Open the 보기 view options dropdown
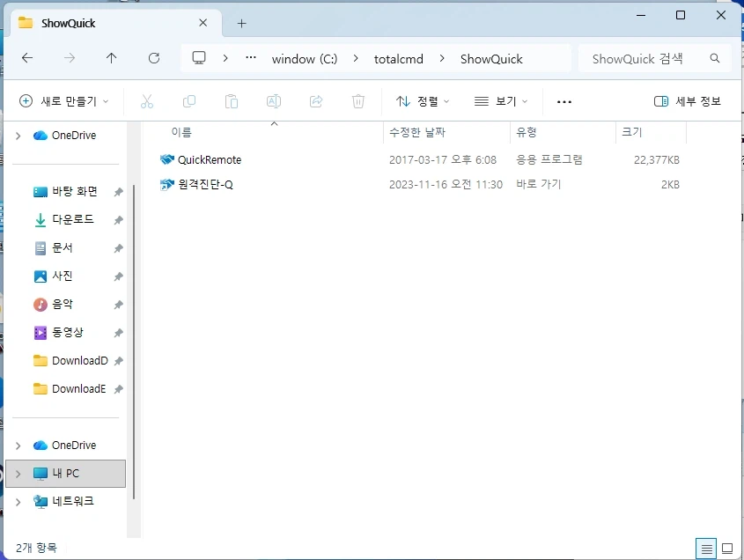Viewport: 744px width, 560px height. pyautogui.click(x=499, y=100)
